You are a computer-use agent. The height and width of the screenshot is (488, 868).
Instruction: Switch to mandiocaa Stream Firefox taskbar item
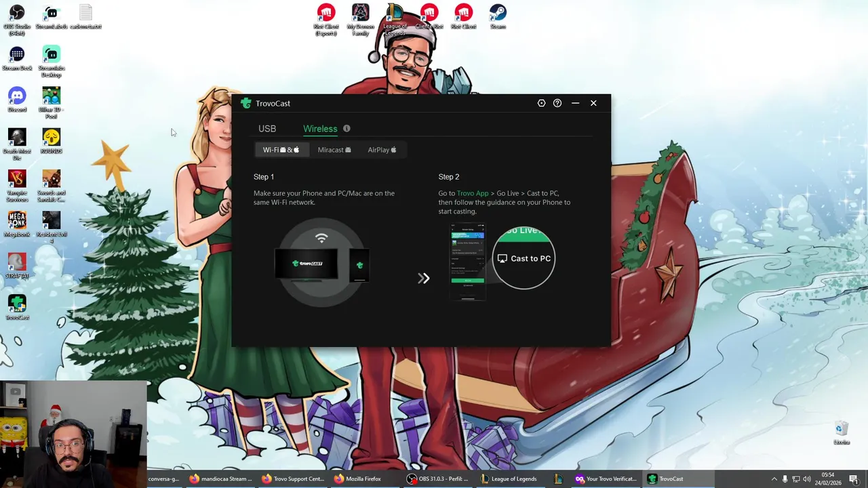221,479
